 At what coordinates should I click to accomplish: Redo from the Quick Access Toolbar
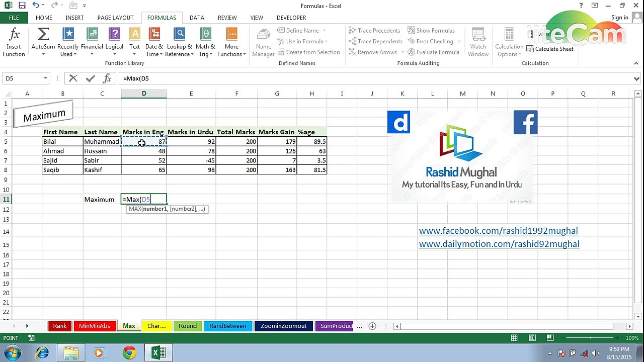[55, 6]
